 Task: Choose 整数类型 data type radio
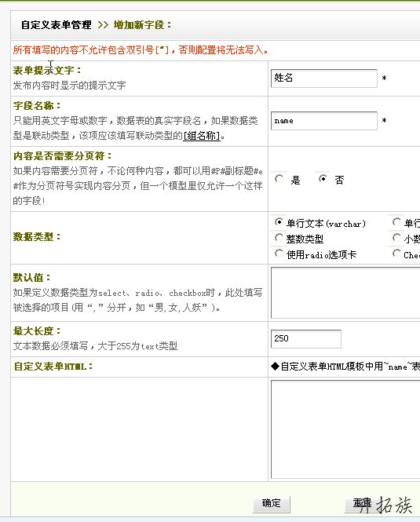[x=279, y=238]
